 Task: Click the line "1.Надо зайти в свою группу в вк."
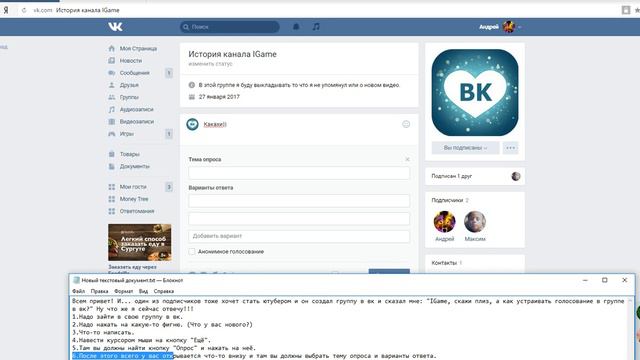(128, 317)
